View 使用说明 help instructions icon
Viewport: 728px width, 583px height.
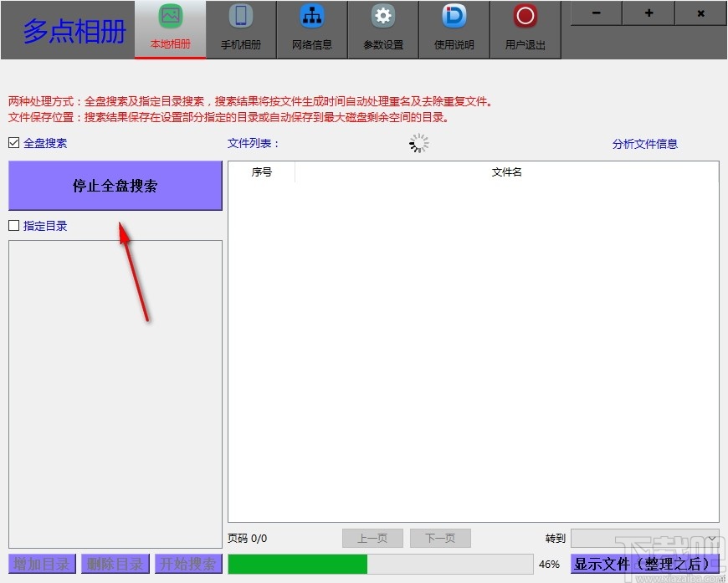coord(454,16)
